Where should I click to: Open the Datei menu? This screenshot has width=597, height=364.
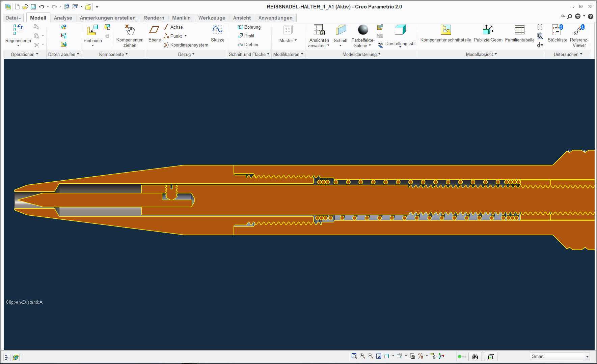pos(13,18)
